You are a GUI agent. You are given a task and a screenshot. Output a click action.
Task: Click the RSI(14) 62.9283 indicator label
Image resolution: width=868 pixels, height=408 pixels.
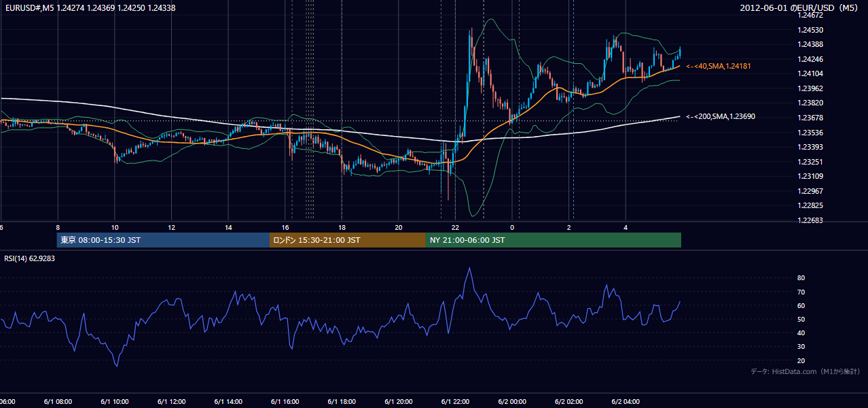pyautogui.click(x=29, y=258)
